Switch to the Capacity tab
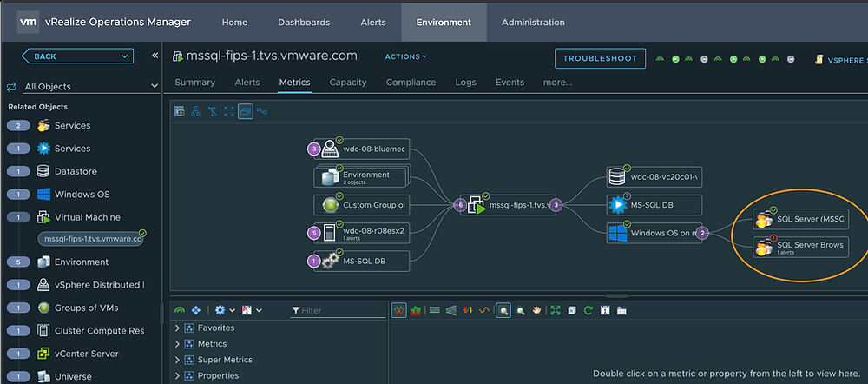Screen dimensions: 868x384 [348, 82]
